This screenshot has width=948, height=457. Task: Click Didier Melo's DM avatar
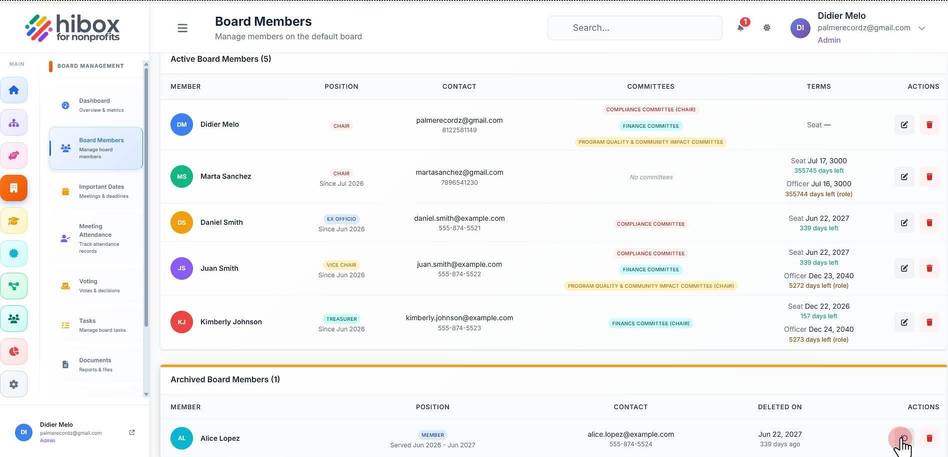pos(181,125)
